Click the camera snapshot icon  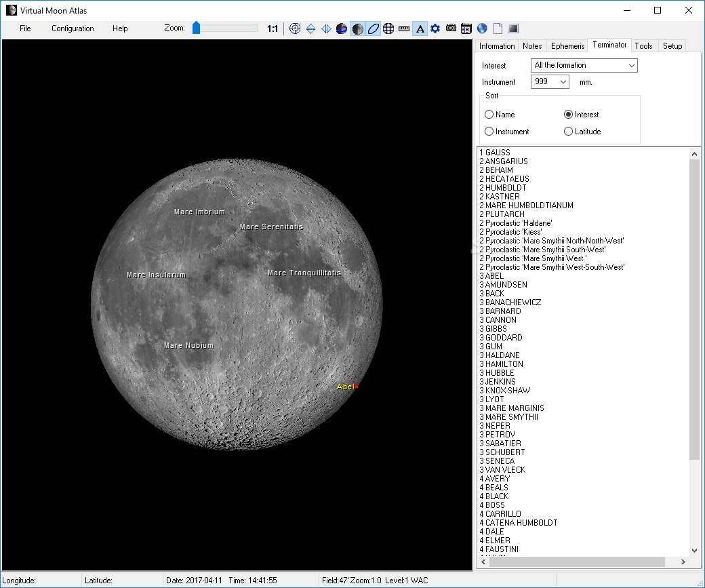point(451,28)
